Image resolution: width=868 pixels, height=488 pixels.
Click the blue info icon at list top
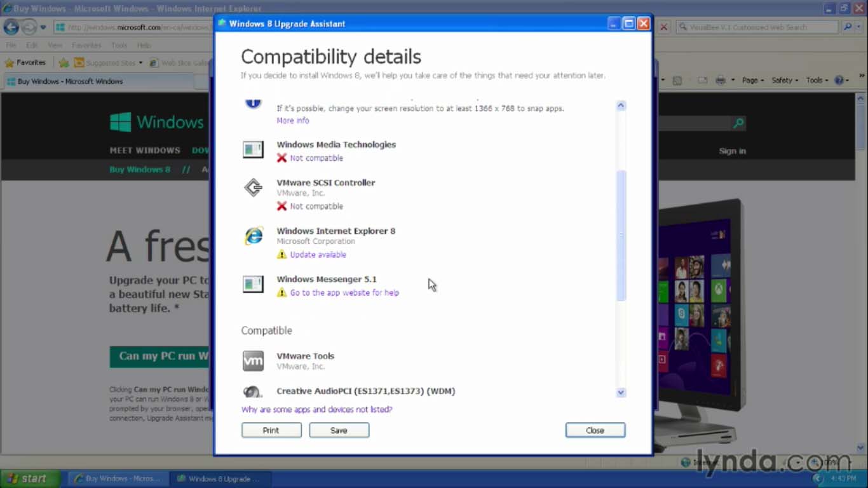[253, 103]
